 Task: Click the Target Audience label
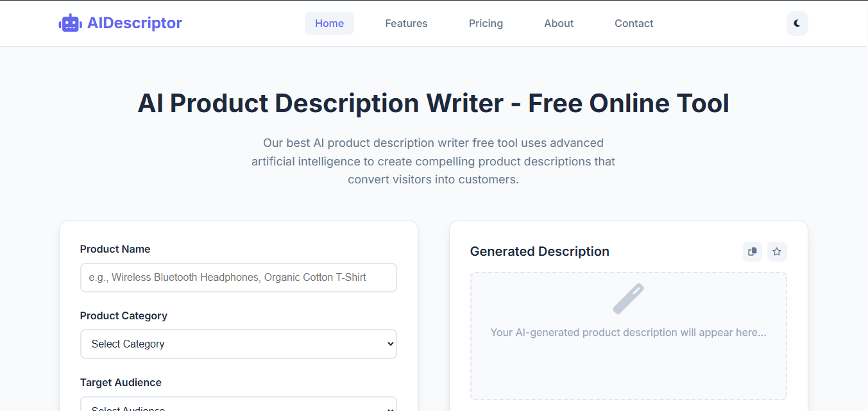point(121,383)
